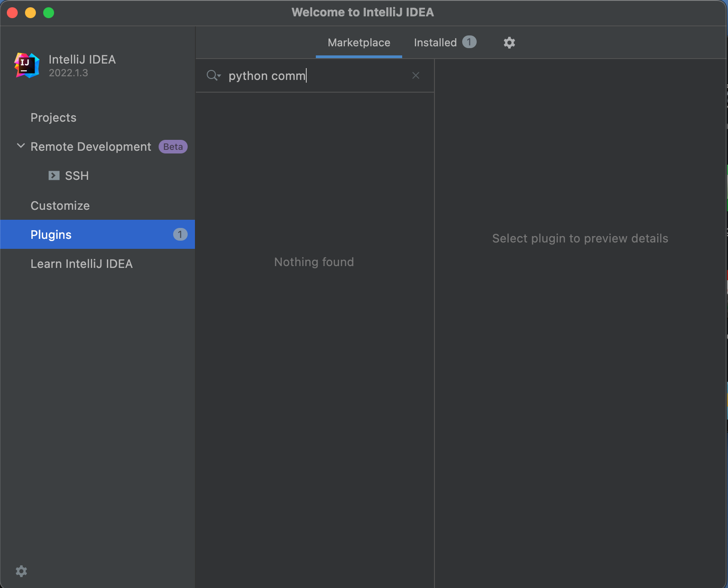Image resolution: width=728 pixels, height=588 pixels.
Task: Go to the Customize section
Action: [60, 206]
